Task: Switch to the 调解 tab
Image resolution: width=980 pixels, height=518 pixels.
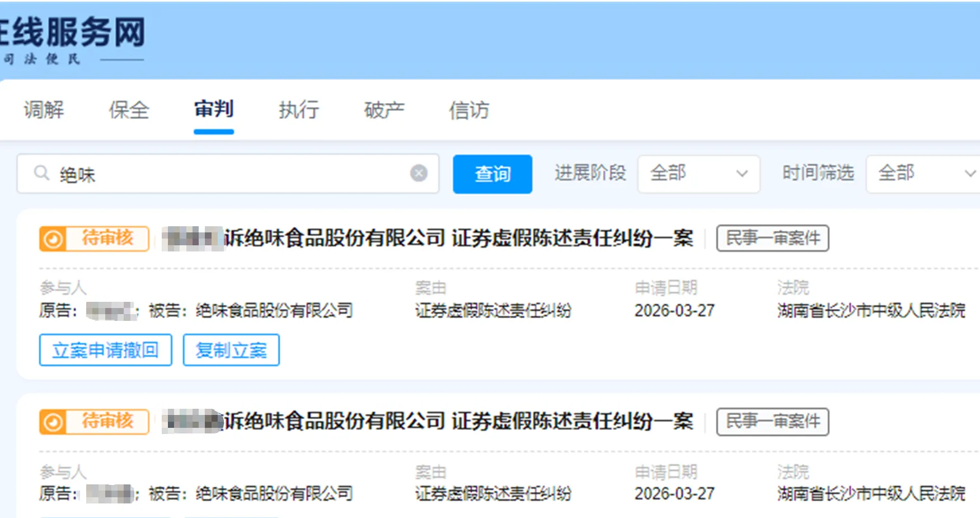Action: [x=45, y=110]
